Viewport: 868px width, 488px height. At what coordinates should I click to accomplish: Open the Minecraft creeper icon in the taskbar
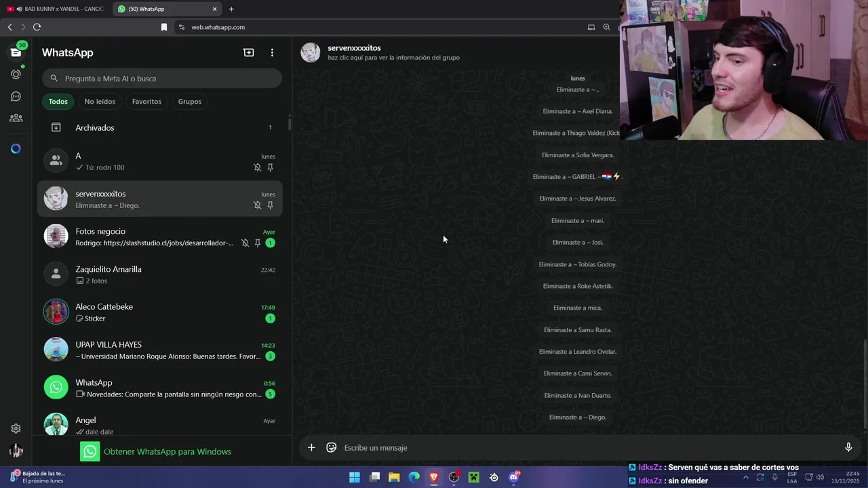473,477
